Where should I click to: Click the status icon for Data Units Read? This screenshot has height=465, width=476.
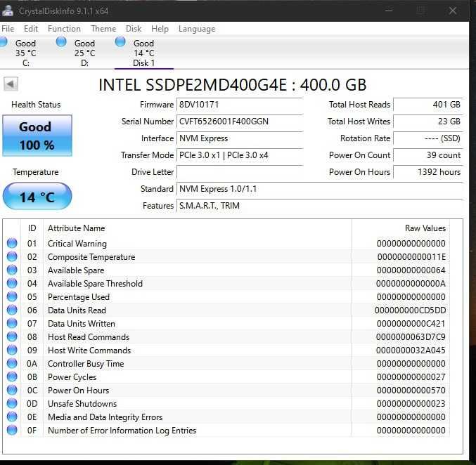tap(12, 310)
